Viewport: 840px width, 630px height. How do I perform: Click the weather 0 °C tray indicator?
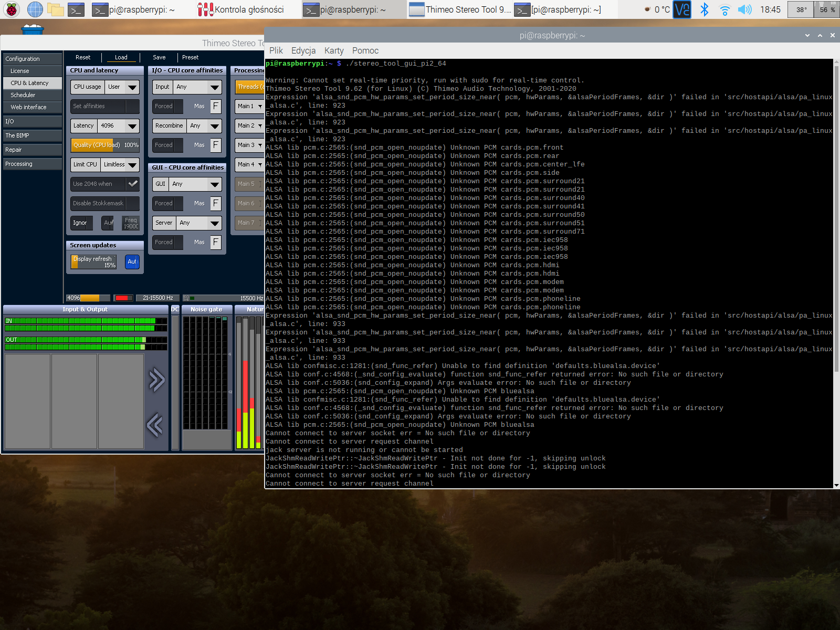click(657, 9)
